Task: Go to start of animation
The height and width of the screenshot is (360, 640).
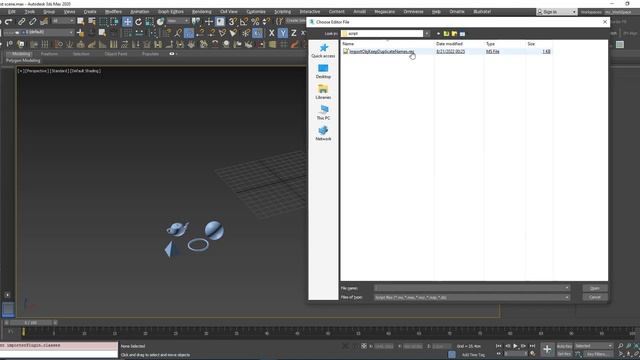Action: point(498,346)
